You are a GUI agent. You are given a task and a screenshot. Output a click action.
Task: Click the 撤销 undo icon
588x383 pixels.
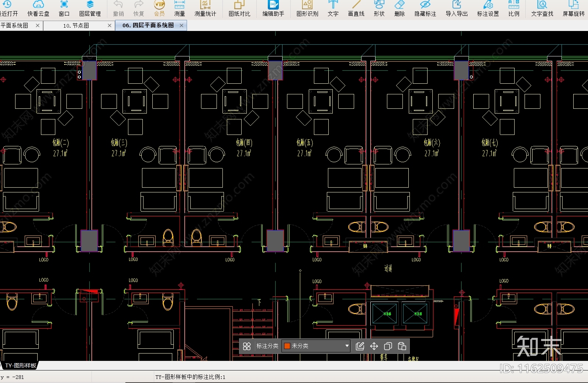pyautogui.click(x=118, y=9)
